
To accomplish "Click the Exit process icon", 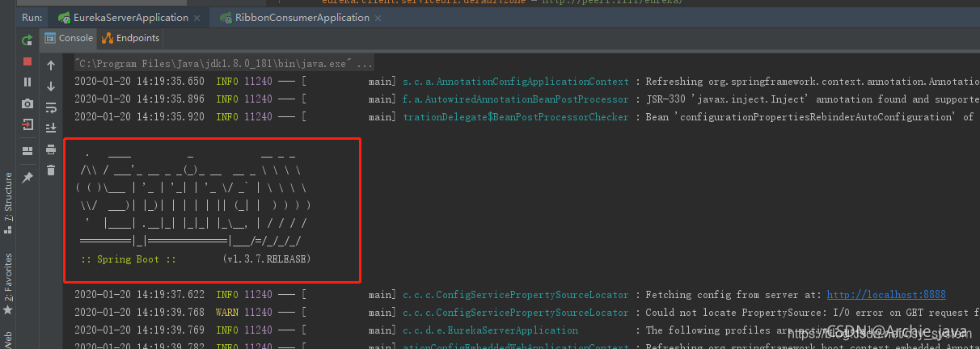I will 27,124.
